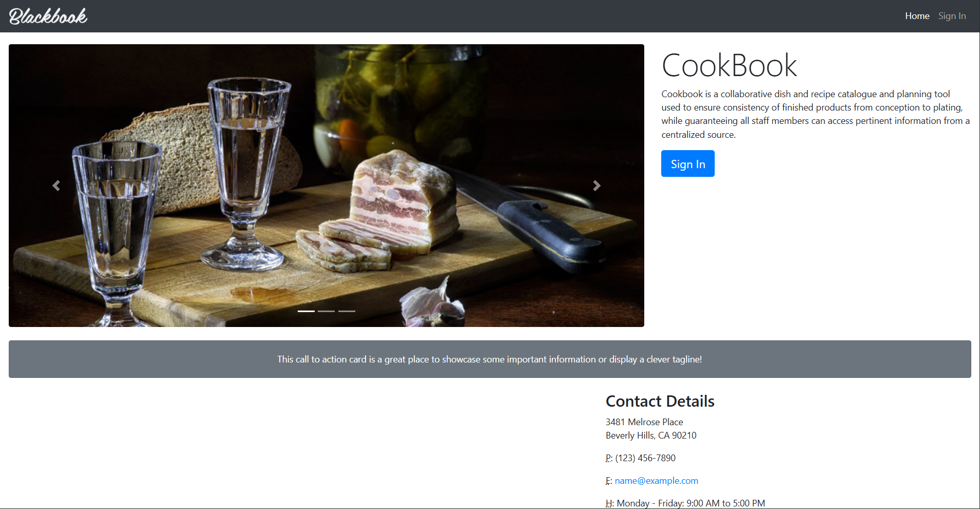Image resolution: width=980 pixels, height=509 pixels.
Task: Select first carousel slide indicator
Action: point(306,311)
